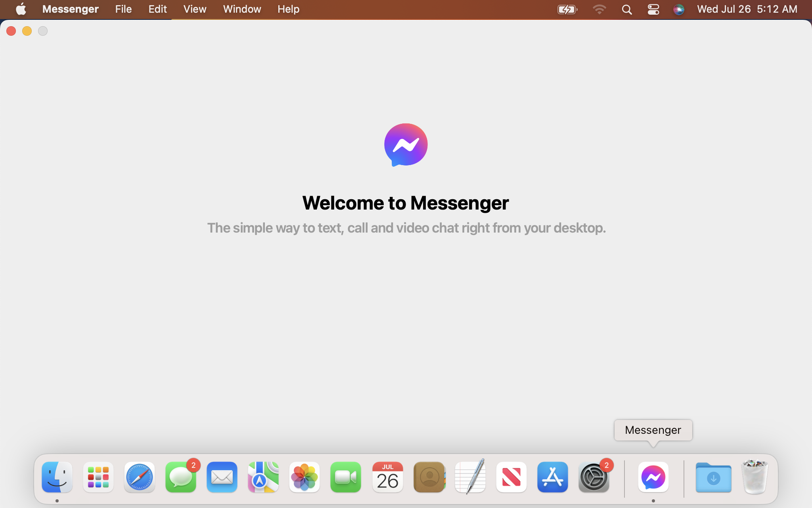Image resolution: width=812 pixels, height=508 pixels.
Task: Open the View menu
Action: click(x=195, y=9)
